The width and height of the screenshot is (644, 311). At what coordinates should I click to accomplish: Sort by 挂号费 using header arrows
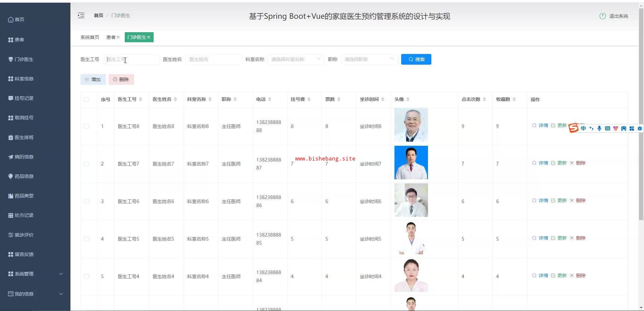point(309,99)
